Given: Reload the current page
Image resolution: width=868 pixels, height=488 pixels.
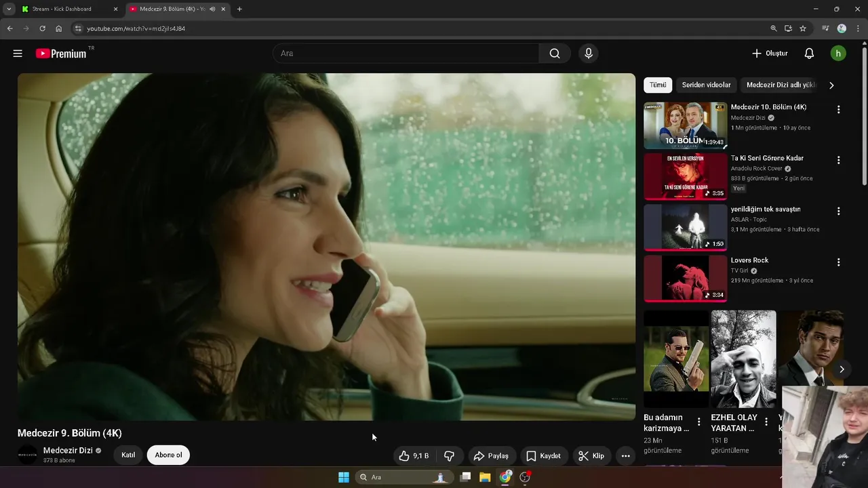Looking at the screenshot, I should click(x=42, y=28).
